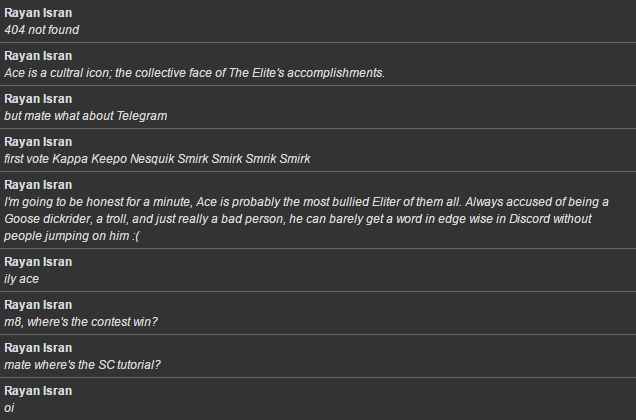
Task: Select the 'Ace is a cultral icon' message
Action: click(x=194, y=73)
